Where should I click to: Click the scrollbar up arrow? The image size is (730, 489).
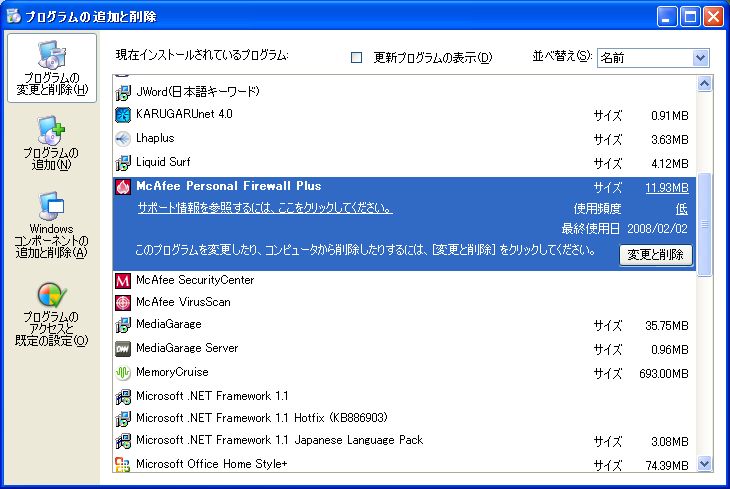pyautogui.click(x=704, y=84)
